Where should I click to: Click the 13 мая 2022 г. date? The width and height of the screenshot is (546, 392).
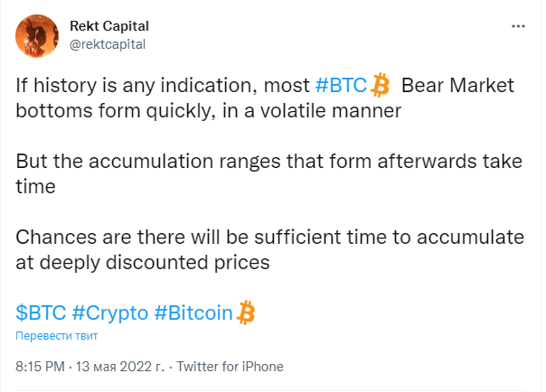(x=120, y=367)
